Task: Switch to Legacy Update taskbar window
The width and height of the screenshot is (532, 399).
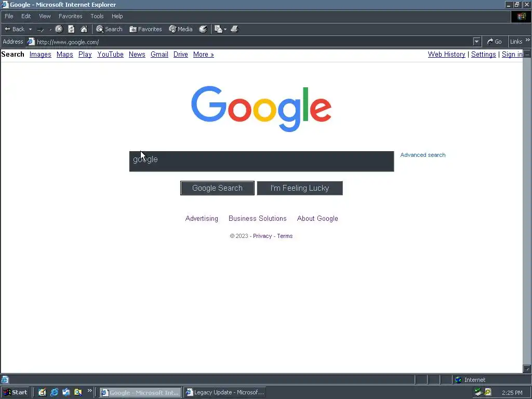Action: tap(225, 392)
